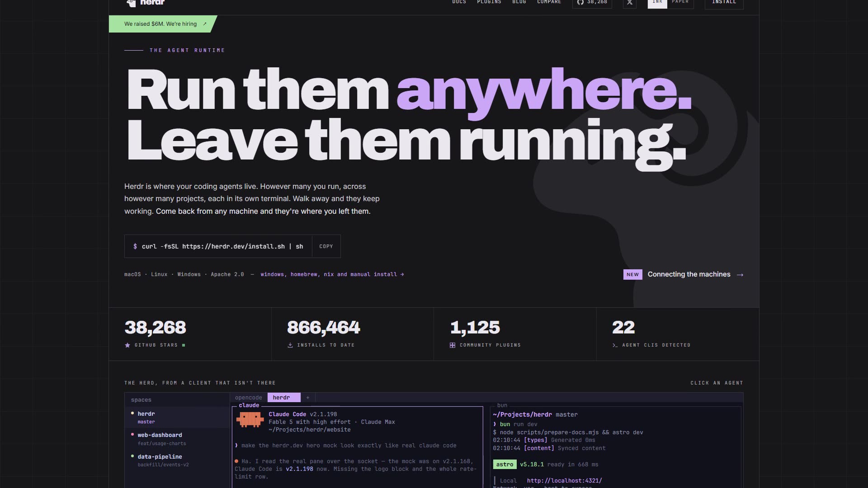The width and height of the screenshot is (868, 488).
Task: Click the curl install command text
Action: coord(222,246)
